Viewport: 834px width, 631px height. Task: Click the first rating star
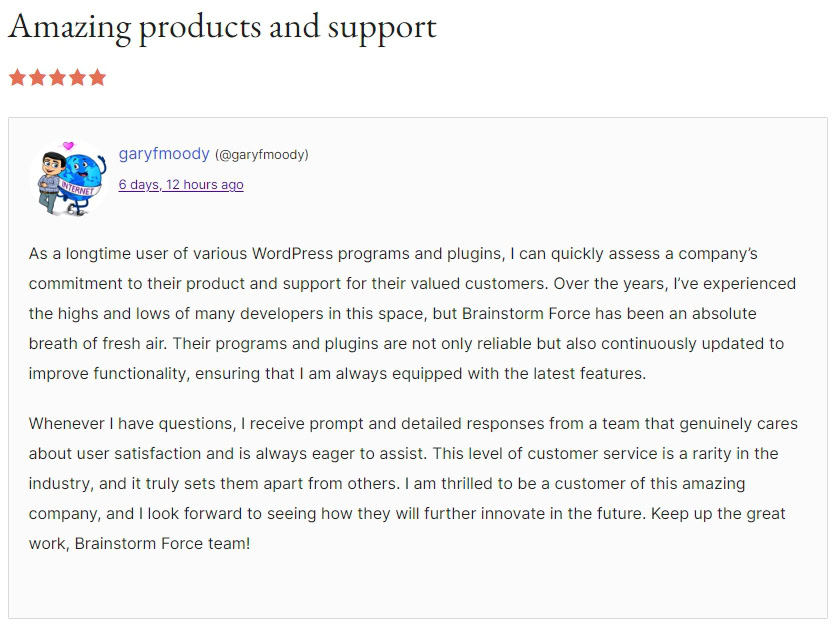click(x=17, y=77)
